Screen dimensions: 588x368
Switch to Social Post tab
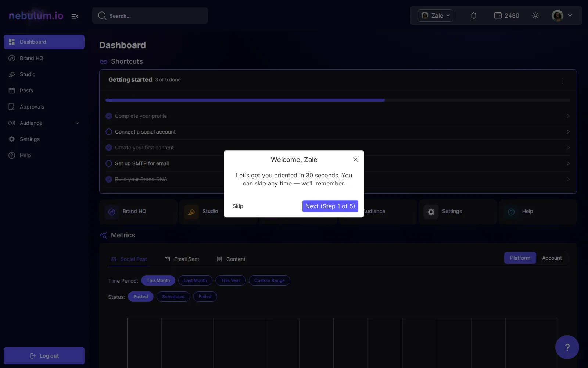pyautogui.click(x=129, y=259)
